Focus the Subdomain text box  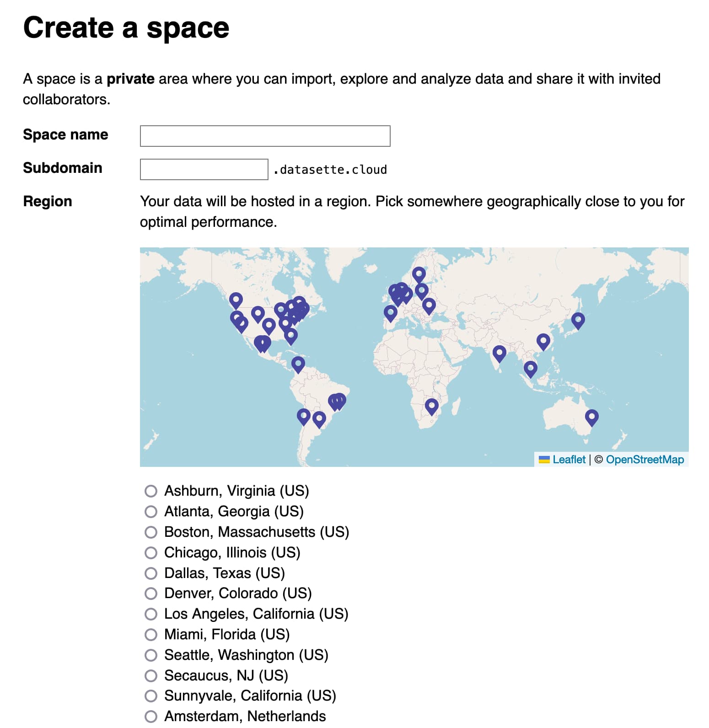(204, 170)
